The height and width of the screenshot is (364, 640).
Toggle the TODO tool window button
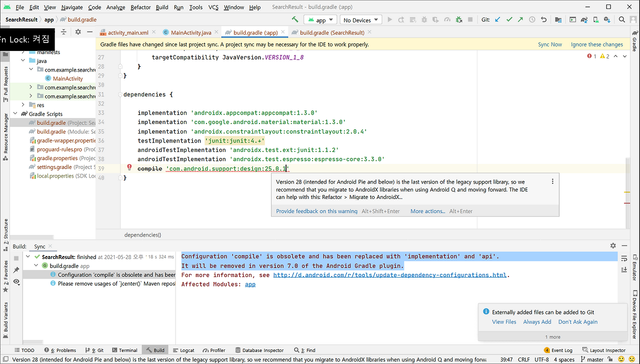(x=24, y=350)
